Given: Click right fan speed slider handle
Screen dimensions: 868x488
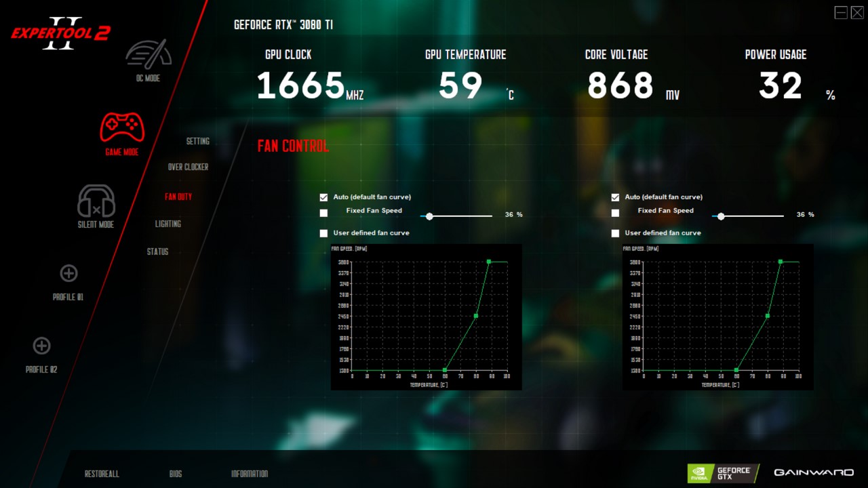Looking at the screenshot, I should (721, 216).
